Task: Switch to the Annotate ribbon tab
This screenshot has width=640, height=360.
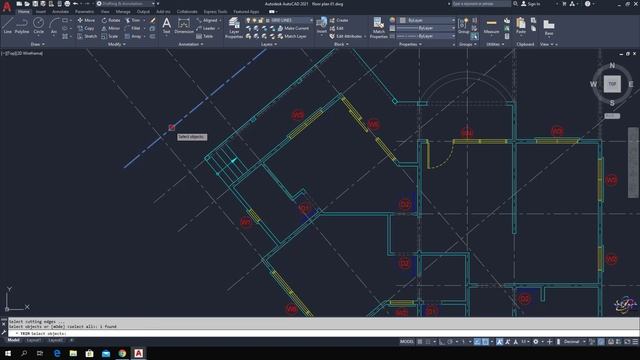Action: click(60, 12)
